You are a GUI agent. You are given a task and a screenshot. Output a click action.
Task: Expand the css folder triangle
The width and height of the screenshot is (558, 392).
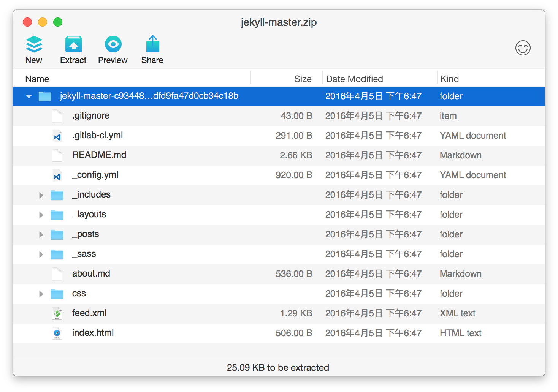[x=41, y=294]
